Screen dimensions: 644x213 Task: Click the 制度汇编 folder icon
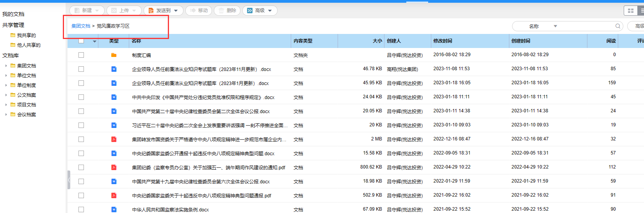click(114, 55)
